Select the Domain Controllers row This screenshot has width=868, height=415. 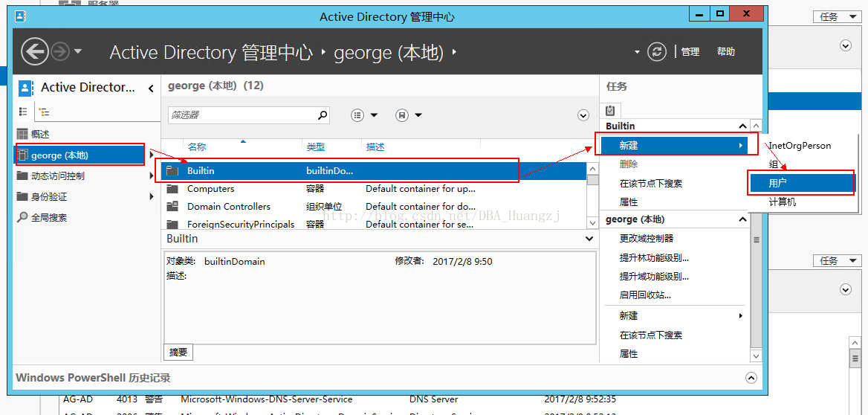pos(374,207)
